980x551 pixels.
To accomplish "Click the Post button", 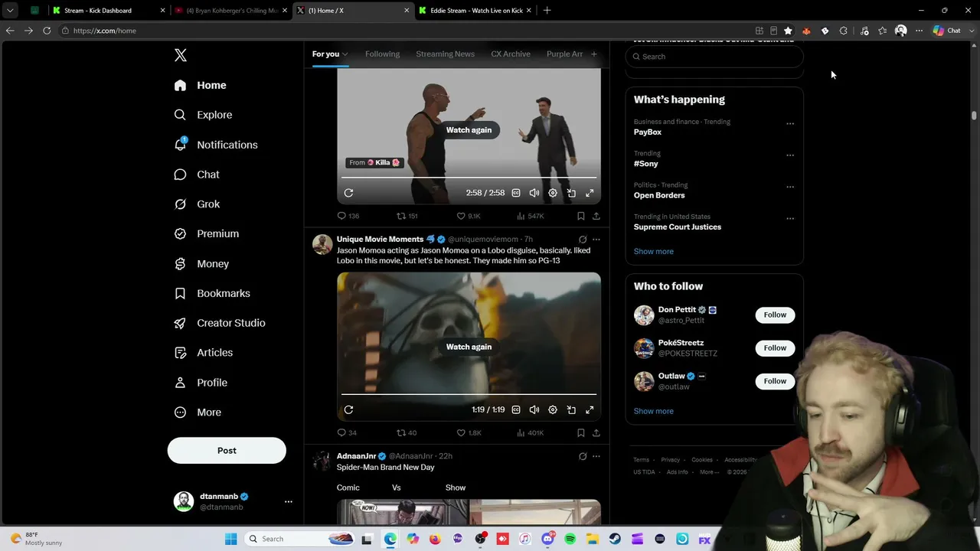I will pos(227,451).
